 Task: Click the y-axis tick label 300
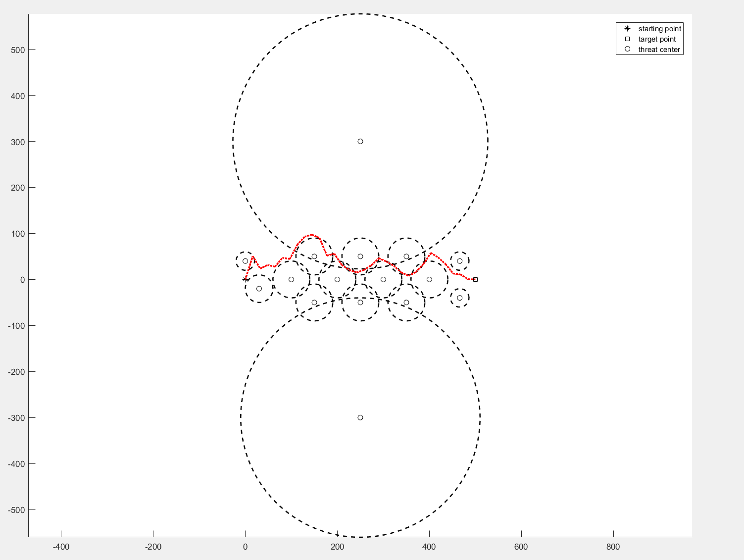pyautogui.click(x=17, y=142)
